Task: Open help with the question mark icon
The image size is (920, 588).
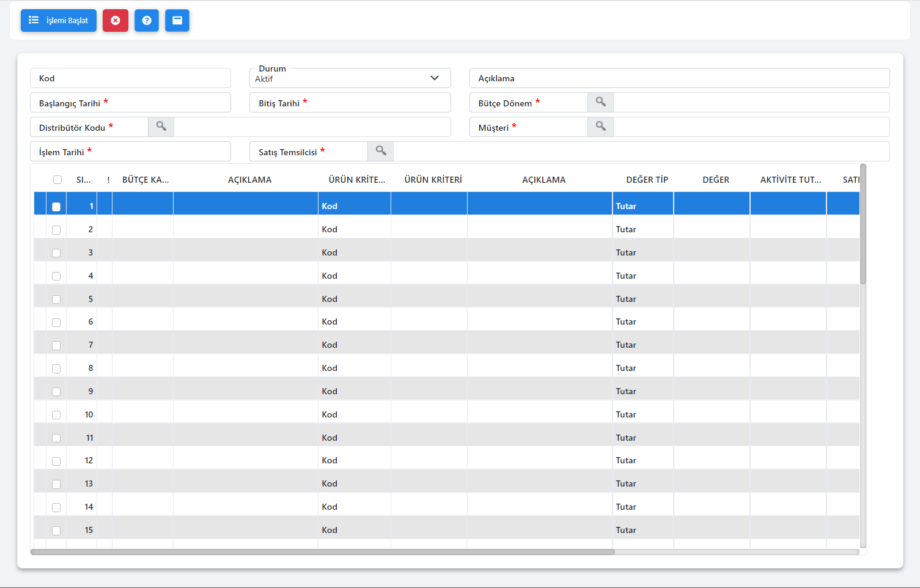Action: click(x=147, y=20)
